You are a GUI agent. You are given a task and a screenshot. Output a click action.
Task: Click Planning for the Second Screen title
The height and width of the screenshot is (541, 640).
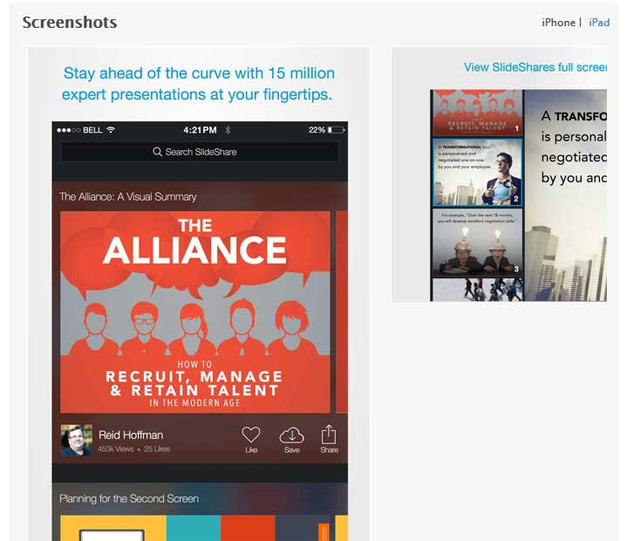point(129,499)
